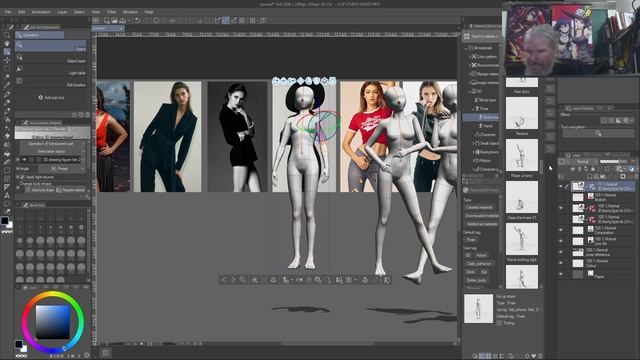Select the Clasp the knee pose thumbnail
Screen dimensions: 640x360
(522, 197)
